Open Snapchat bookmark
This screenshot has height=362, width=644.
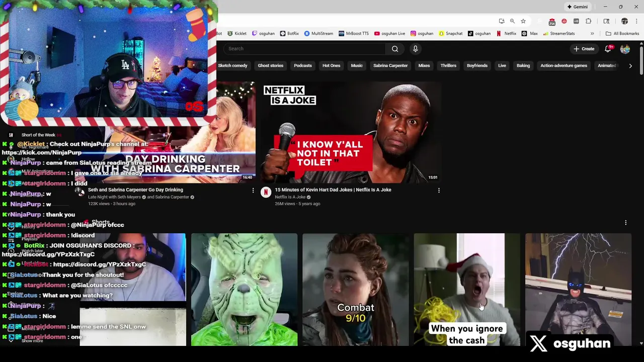click(450, 34)
